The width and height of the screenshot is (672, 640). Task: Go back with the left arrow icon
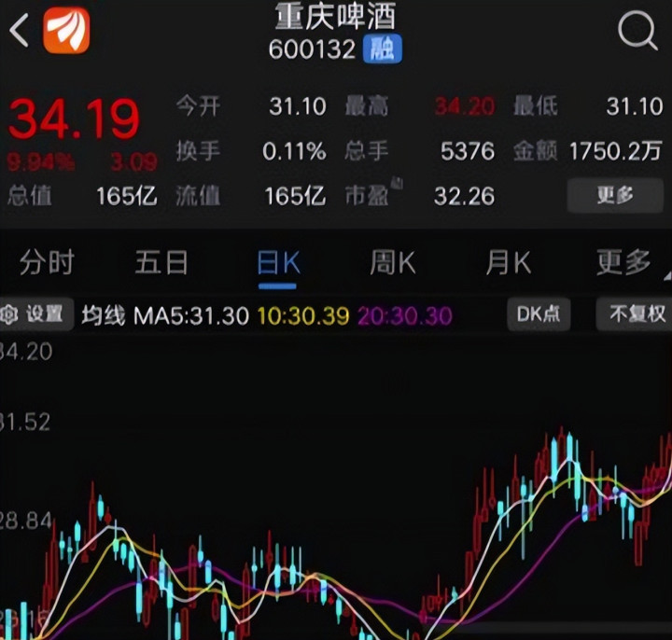tap(19, 30)
